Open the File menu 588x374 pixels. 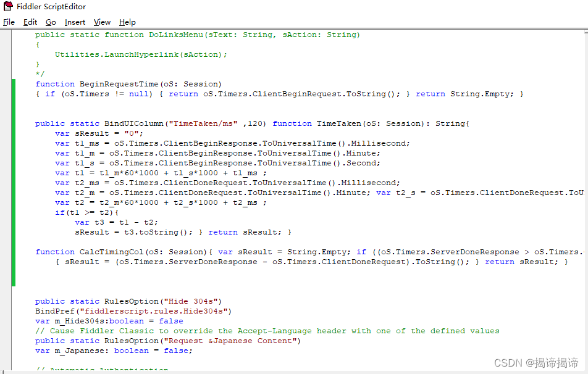tap(9, 22)
